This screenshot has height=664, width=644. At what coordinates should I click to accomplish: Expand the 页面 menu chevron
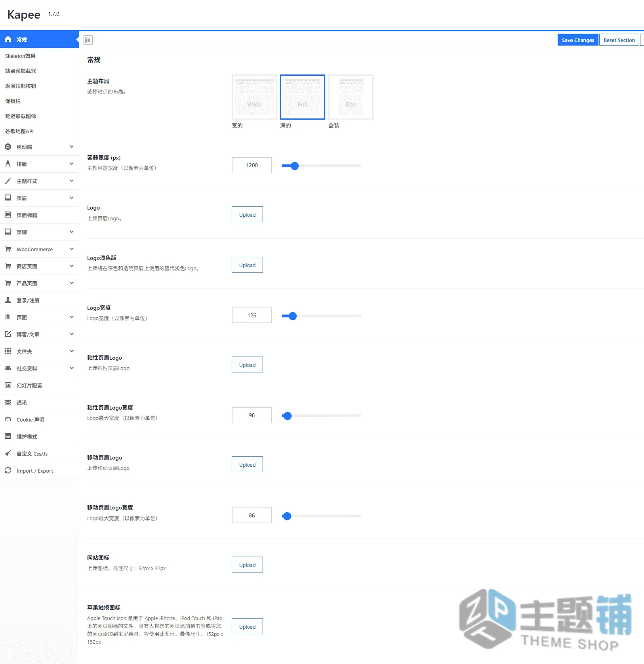(72, 317)
